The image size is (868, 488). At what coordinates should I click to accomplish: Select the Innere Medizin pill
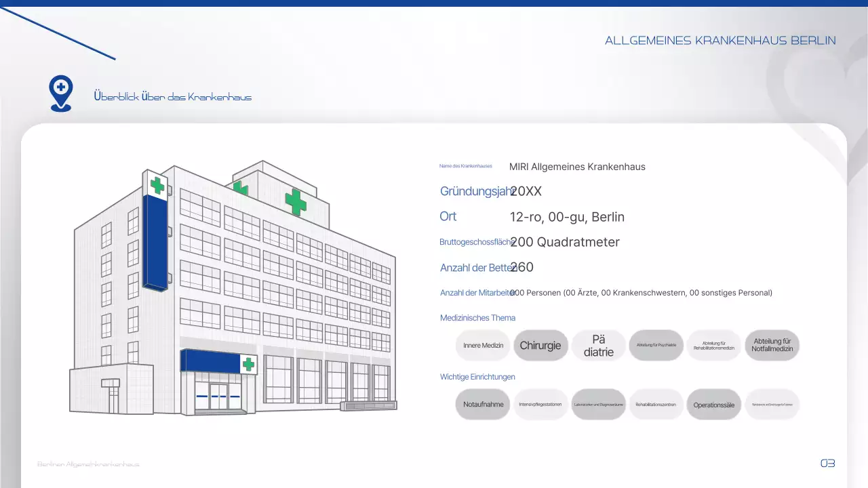[x=483, y=345]
